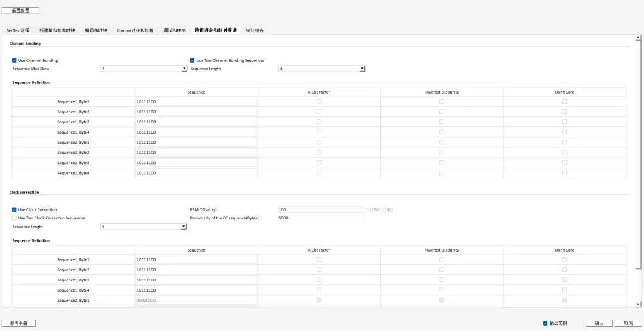Edit Clock correction Sequence1, Byte3 sequence field
The image size is (644, 331).
click(196, 280)
